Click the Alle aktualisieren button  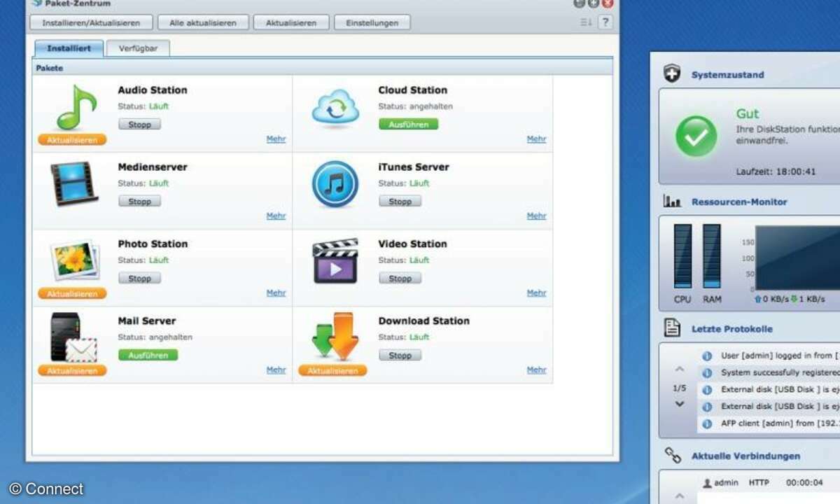click(203, 22)
